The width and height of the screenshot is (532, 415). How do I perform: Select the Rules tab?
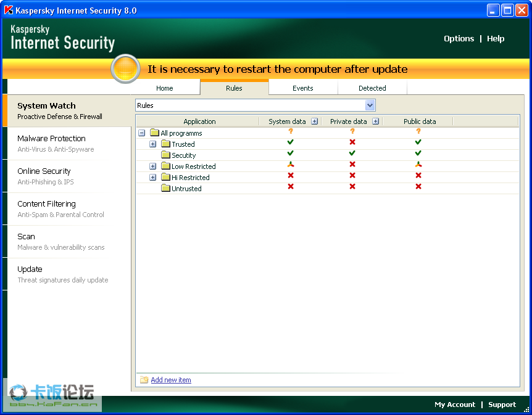[234, 88]
